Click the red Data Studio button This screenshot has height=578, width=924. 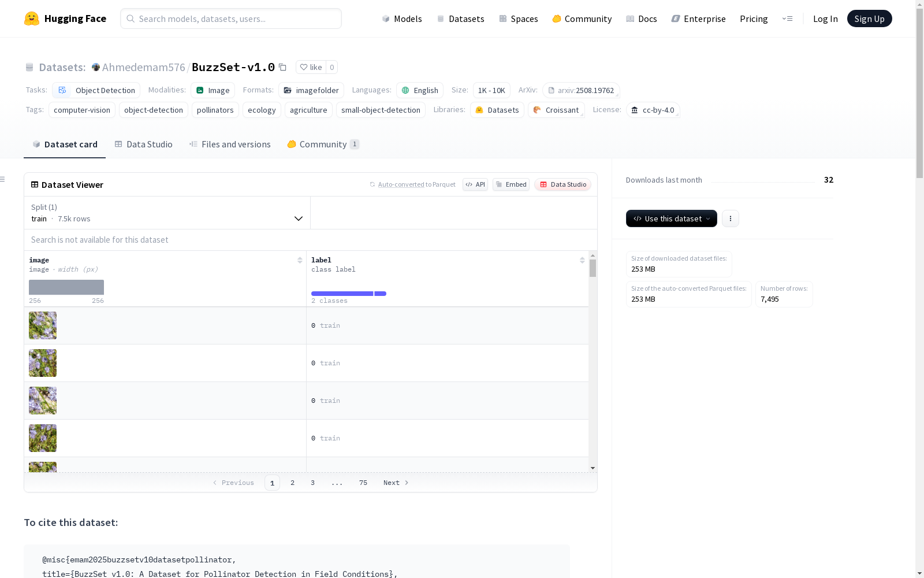[x=562, y=184]
